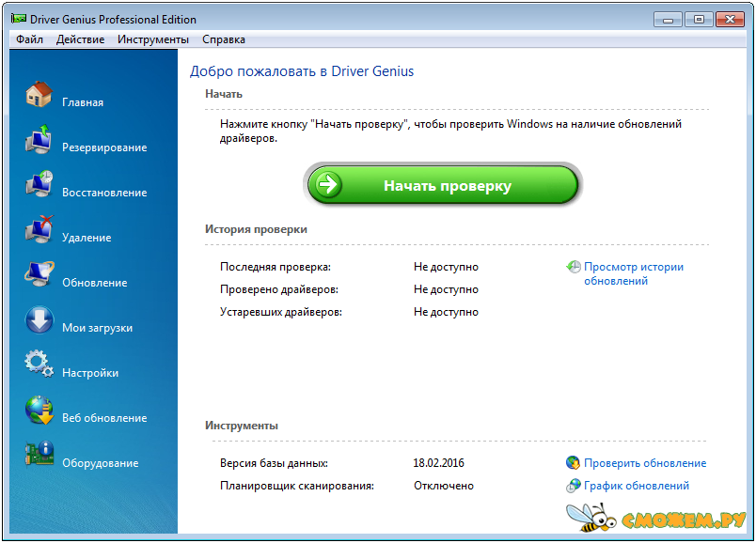Open the Просмотр истории обновлений link
The image size is (756, 543).
pyautogui.click(x=634, y=273)
